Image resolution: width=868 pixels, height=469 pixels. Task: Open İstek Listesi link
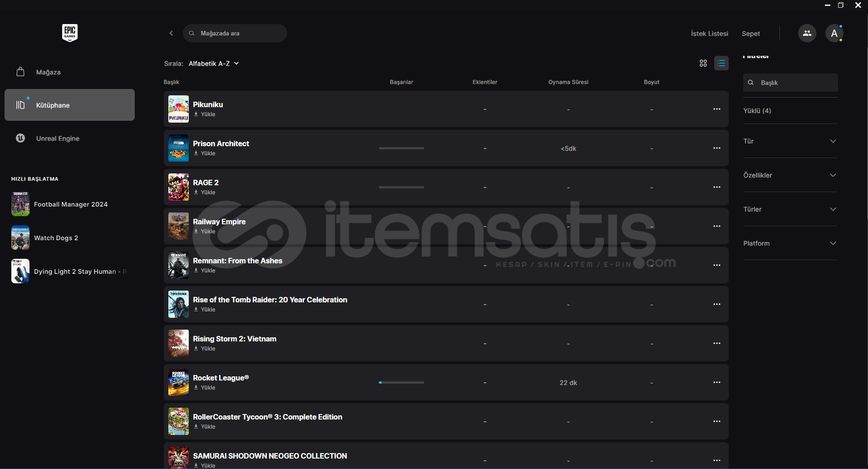(x=710, y=34)
